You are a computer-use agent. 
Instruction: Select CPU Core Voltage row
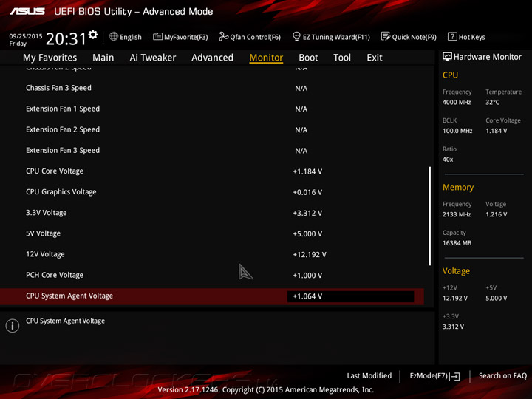tap(212, 171)
